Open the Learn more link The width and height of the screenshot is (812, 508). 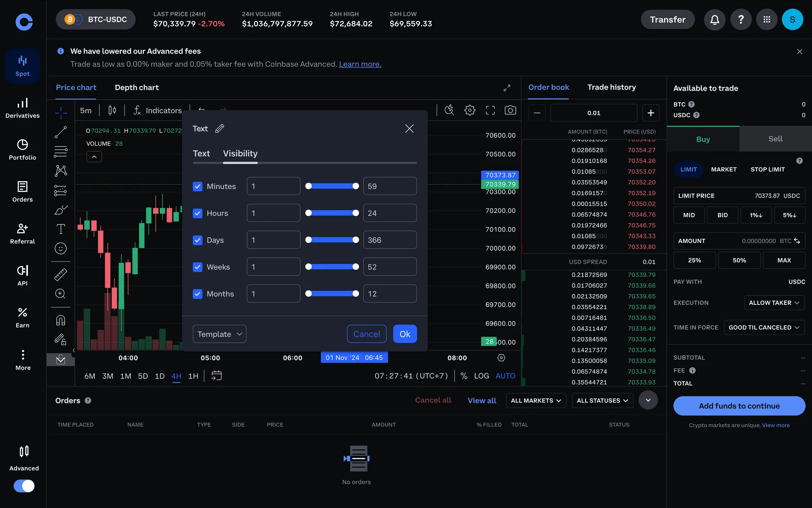360,64
